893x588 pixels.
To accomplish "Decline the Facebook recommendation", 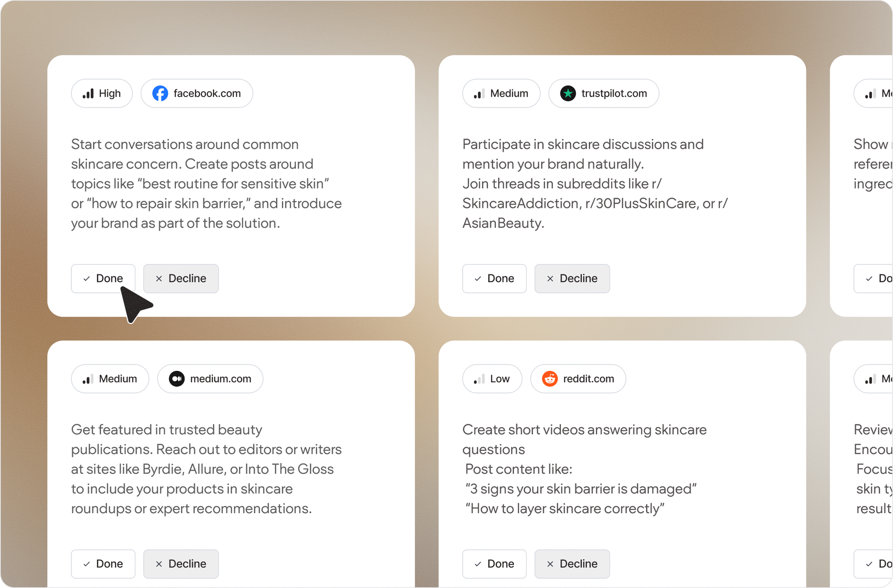I will click(181, 278).
